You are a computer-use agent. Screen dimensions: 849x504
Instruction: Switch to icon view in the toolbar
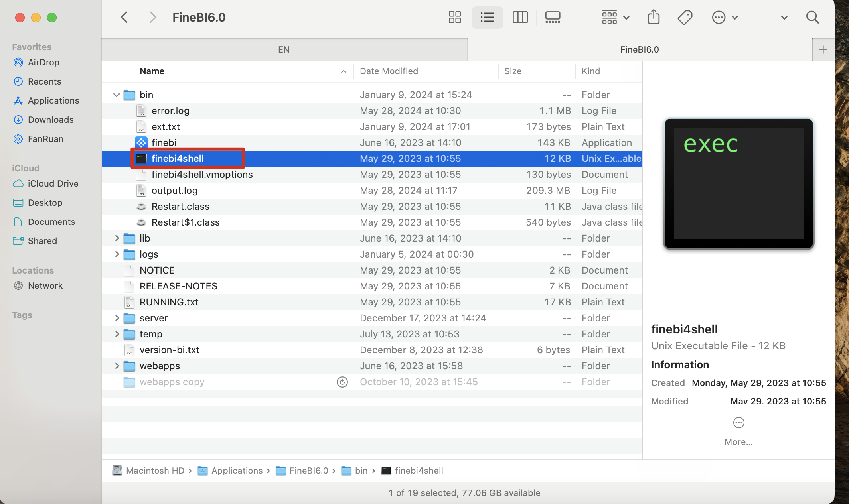point(454,17)
